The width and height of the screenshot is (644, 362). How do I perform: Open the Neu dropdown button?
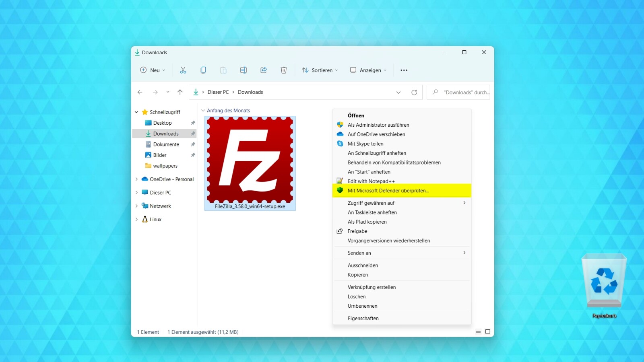pos(153,70)
